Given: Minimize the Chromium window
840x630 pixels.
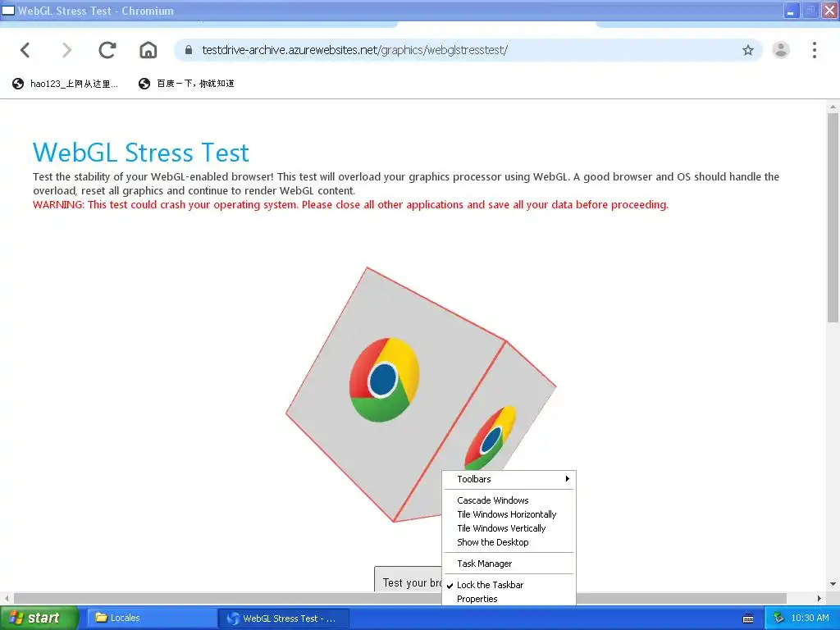Looking at the screenshot, I should tap(791, 11).
